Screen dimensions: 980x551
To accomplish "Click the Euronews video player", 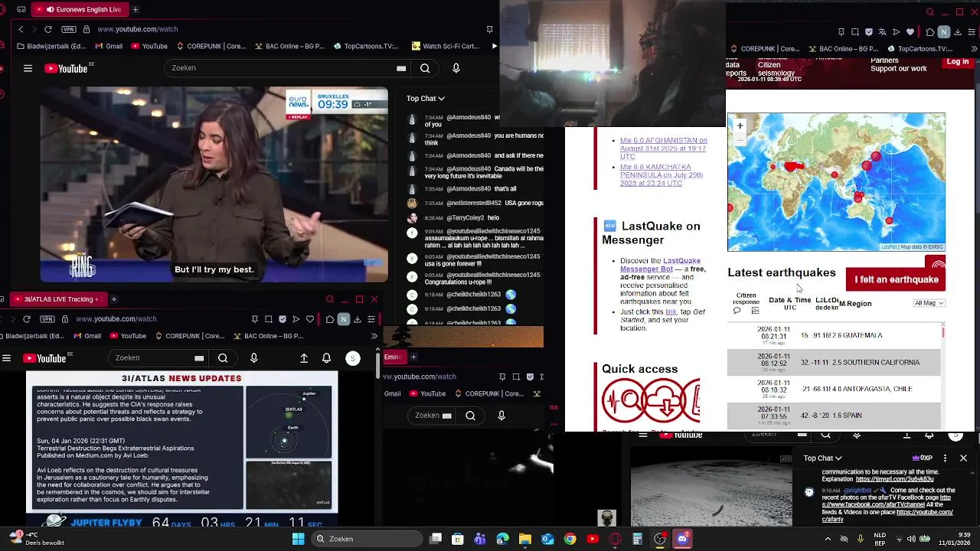I will [x=214, y=185].
